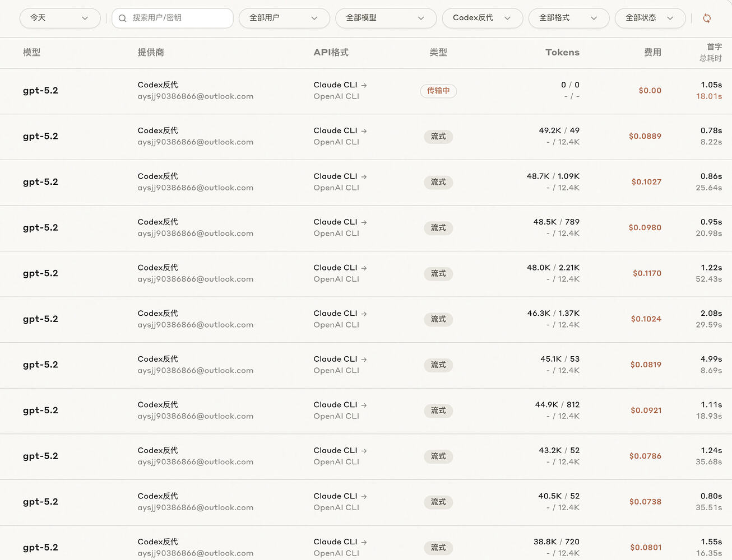Select the $0.1024 cost value
Screen dimensions: 732x560
point(646,319)
